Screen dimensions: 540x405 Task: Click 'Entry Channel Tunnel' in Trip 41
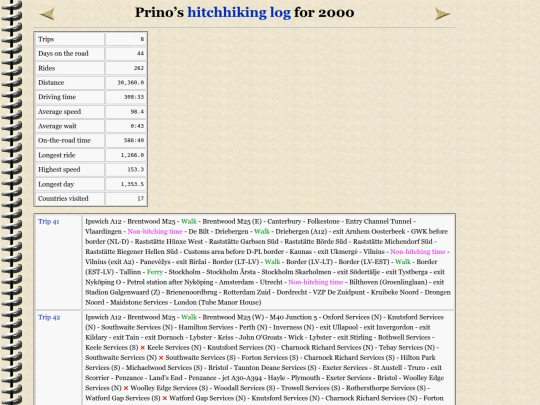[x=378, y=221]
